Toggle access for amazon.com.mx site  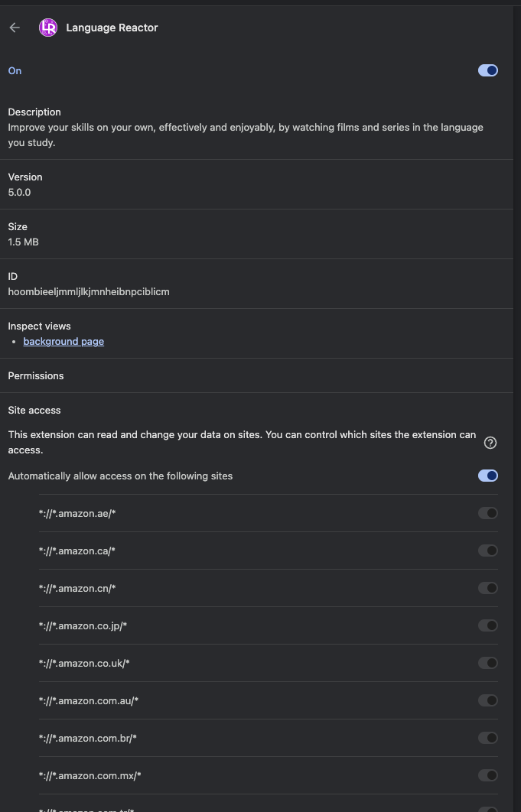pos(488,775)
